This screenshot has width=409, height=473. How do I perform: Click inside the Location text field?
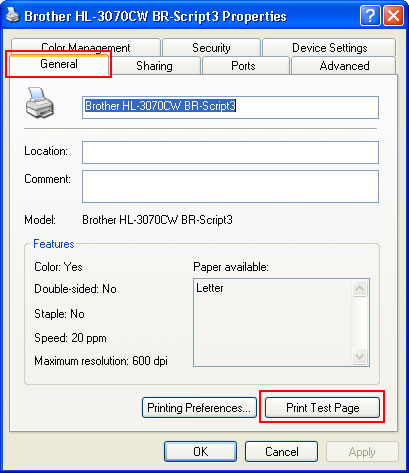tap(230, 152)
